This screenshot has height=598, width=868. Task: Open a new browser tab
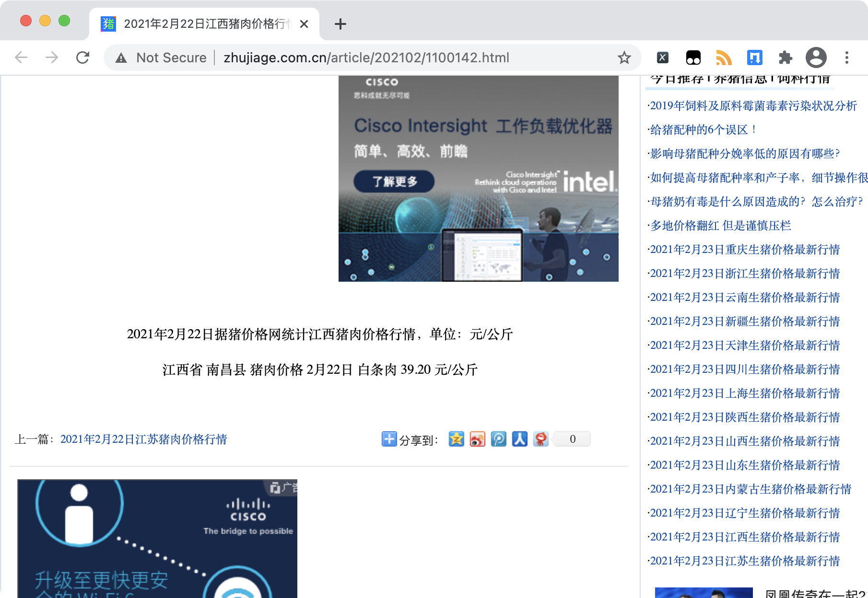point(340,24)
